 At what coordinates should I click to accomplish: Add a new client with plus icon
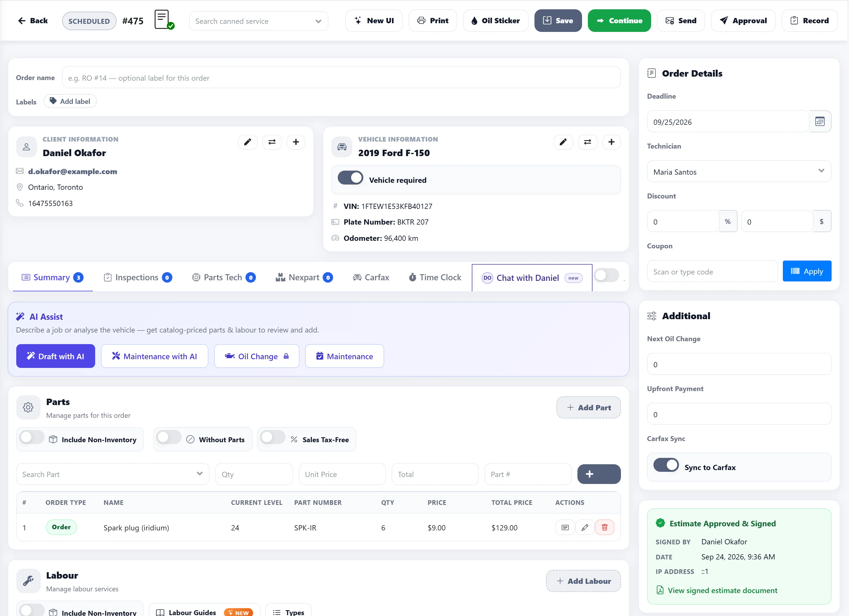(296, 142)
